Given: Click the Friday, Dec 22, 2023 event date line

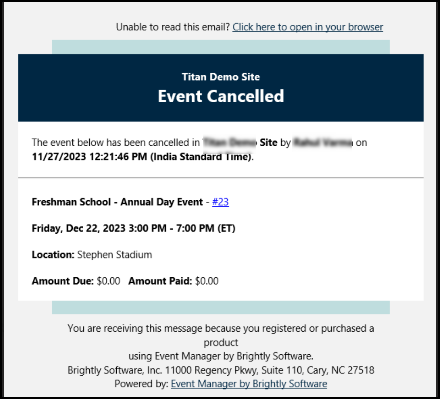Looking at the screenshot, I should (x=133, y=228).
